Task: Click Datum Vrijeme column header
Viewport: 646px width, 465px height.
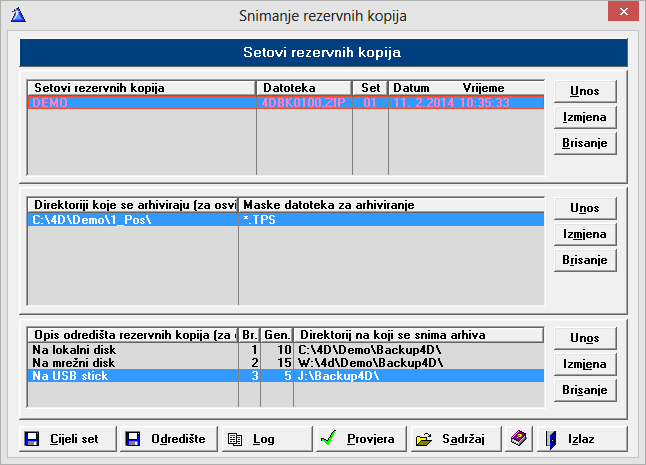Action: [466, 88]
